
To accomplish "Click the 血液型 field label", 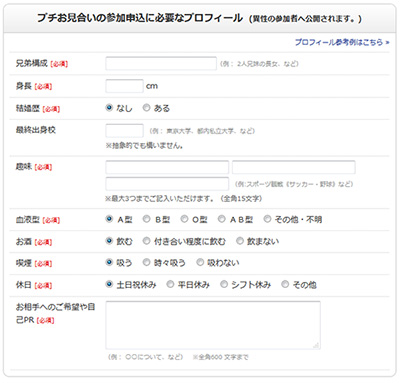I will tap(28, 219).
